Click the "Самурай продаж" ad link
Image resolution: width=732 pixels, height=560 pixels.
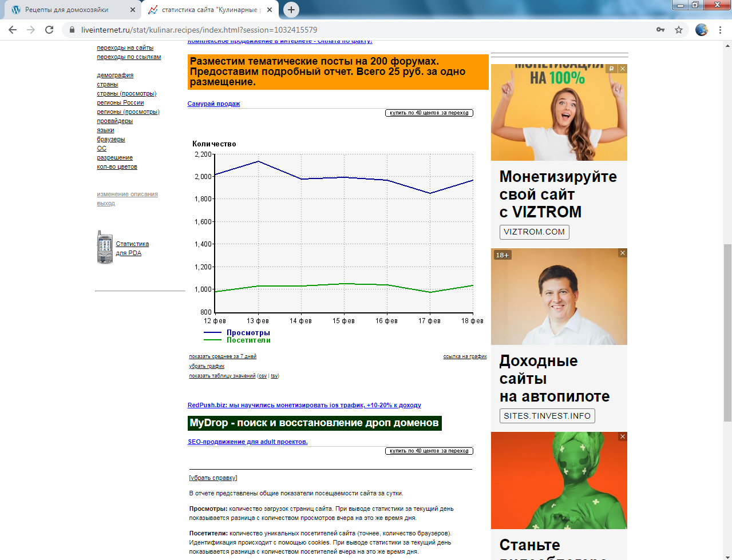pyautogui.click(x=213, y=104)
